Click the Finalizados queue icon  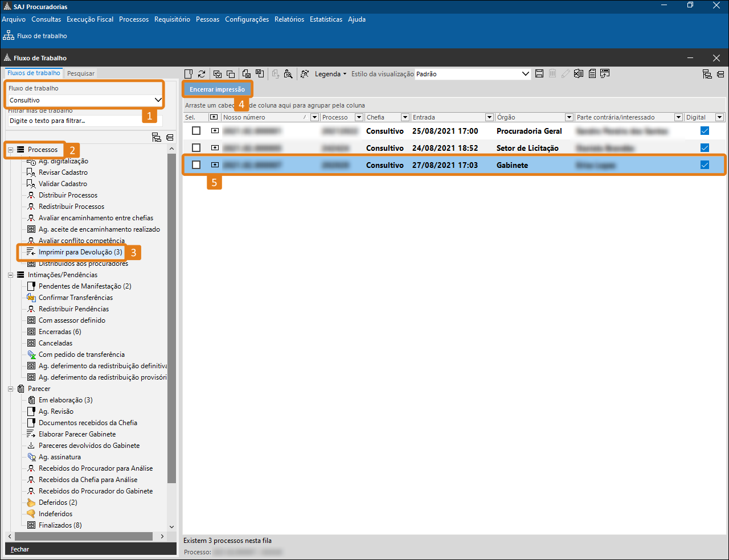point(31,525)
